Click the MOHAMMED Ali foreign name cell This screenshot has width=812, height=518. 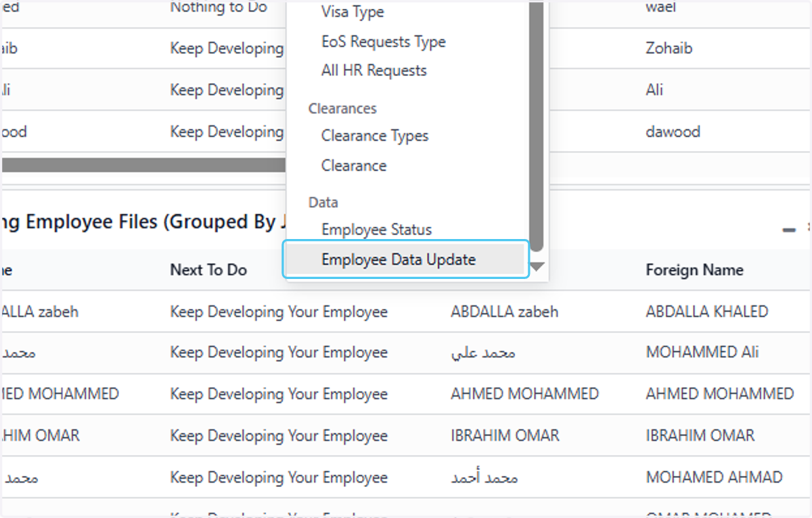click(x=702, y=352)
